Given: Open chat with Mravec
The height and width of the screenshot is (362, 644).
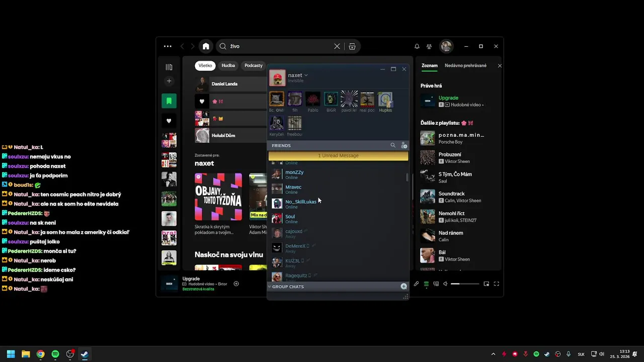Looking at the screenshot, I should (x=338, y=189).
